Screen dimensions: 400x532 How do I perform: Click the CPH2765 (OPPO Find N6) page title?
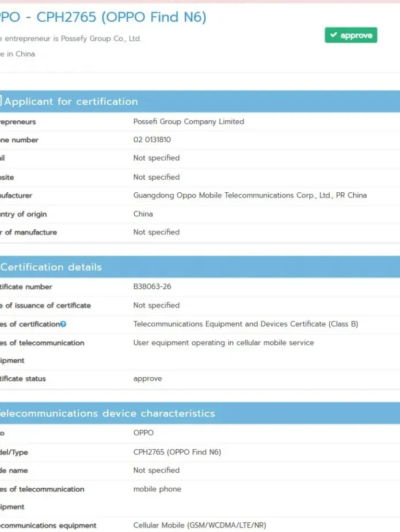coord(103,17)
